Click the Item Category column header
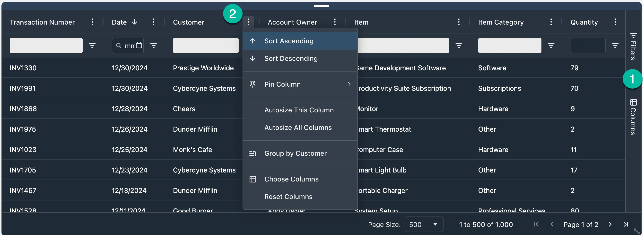 501,22
